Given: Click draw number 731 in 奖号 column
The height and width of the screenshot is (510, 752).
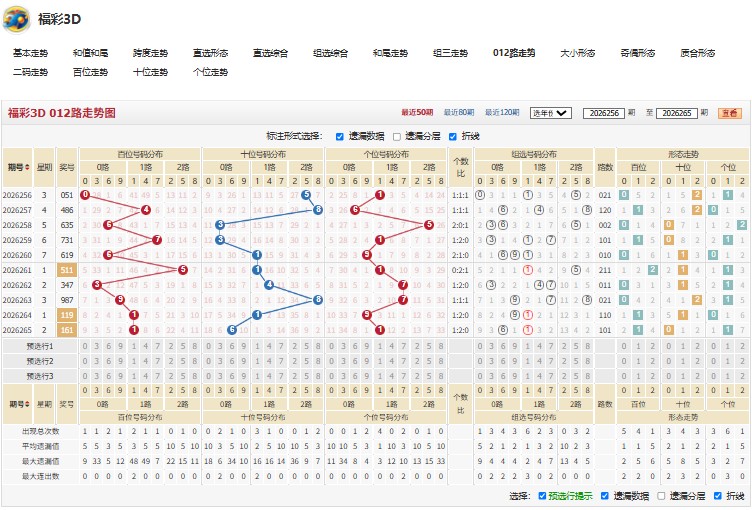Looking at the screenshot, I should [67, 240].
